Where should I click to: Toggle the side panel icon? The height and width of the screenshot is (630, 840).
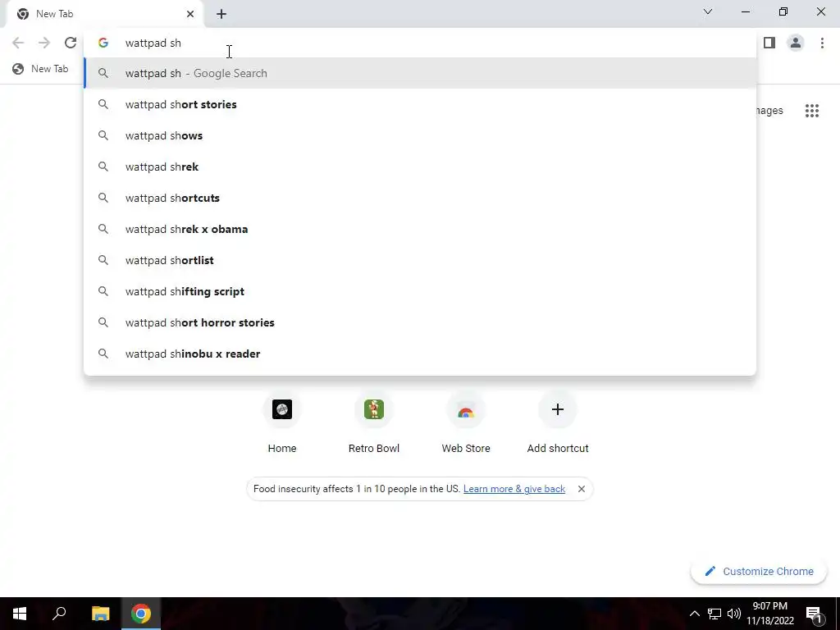(769, 43)
